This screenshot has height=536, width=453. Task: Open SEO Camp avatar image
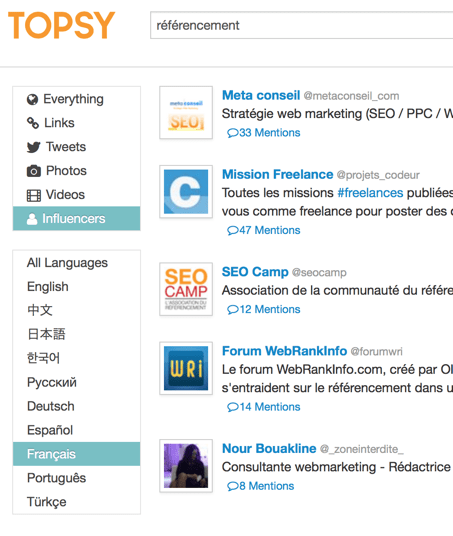pyautogui.click(x=186, y=289)
